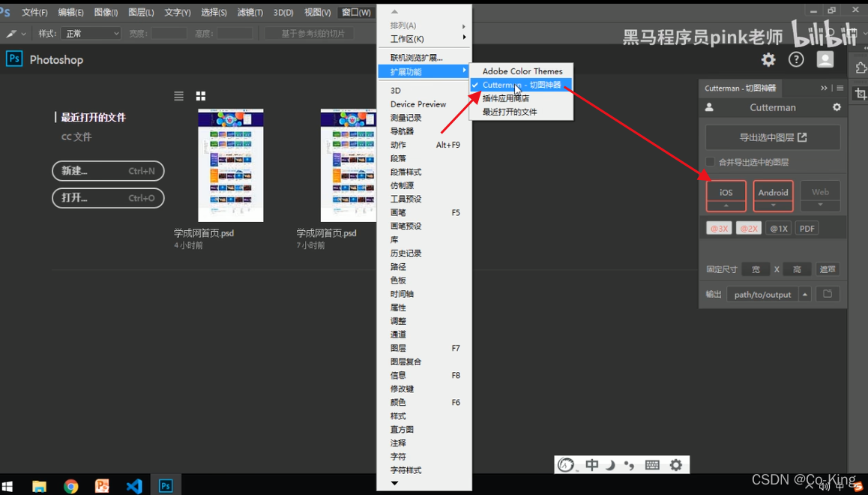Click the path/to/output field
The image size is (868, 495).
(x=762, y=295)
